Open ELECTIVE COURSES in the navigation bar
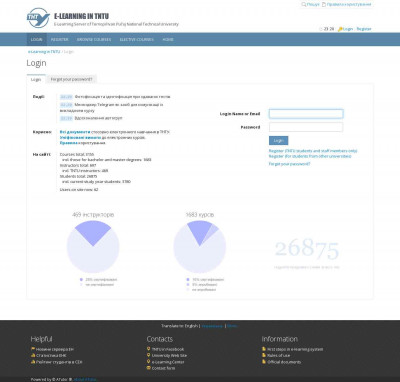The height and width of the screenshot is (382, 400). (137, 39)
